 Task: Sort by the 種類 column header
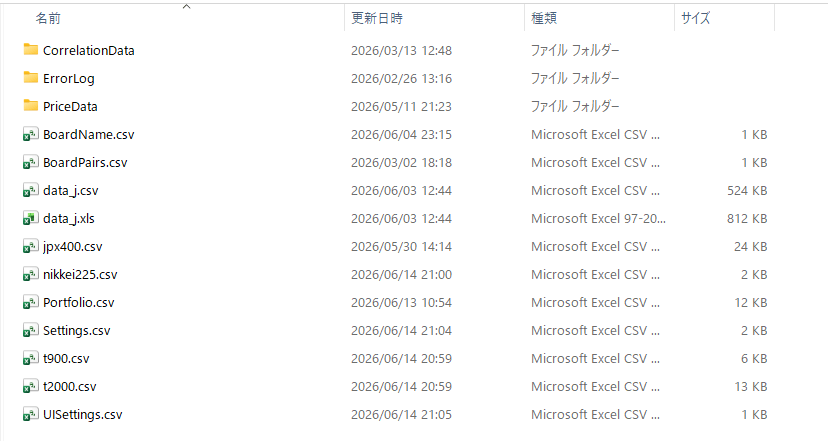[544, 18]
